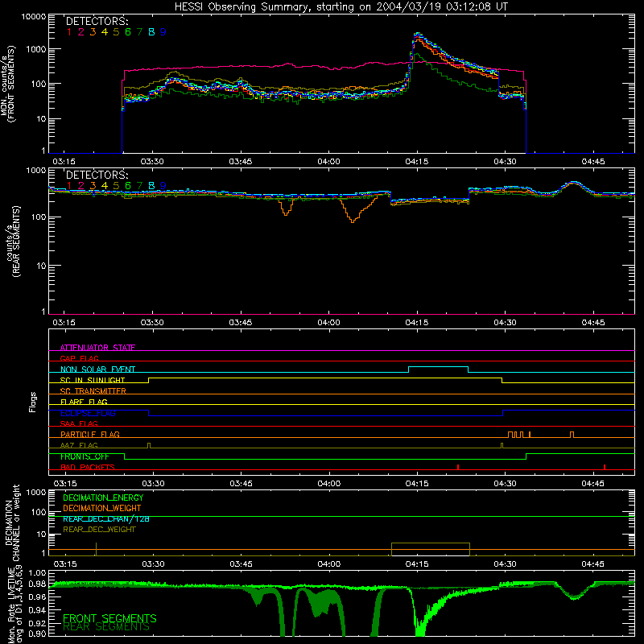
Task: Select the DECIMATION_ENERGY legend entry
Action: pos(103,497)
